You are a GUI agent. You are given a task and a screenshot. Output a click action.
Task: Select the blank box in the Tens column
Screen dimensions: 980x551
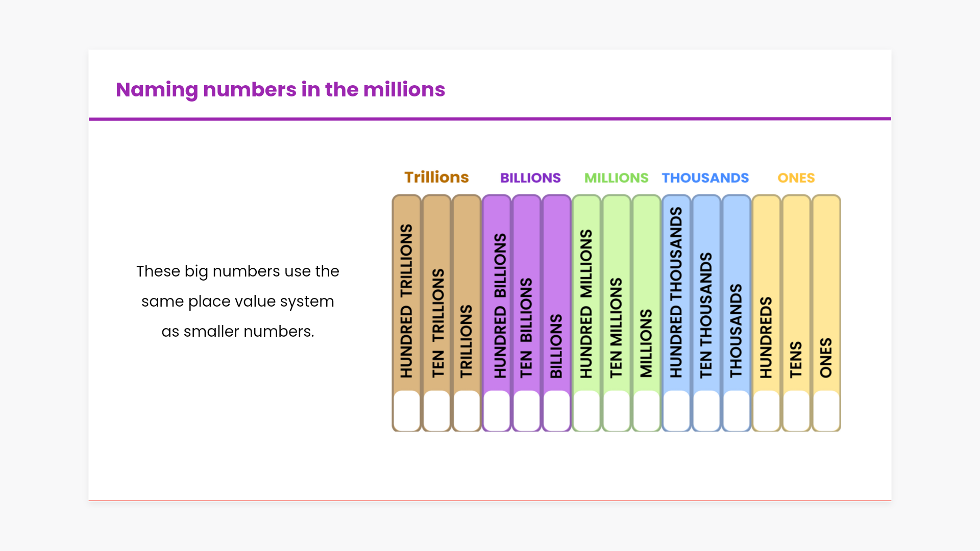coord(796,411)
